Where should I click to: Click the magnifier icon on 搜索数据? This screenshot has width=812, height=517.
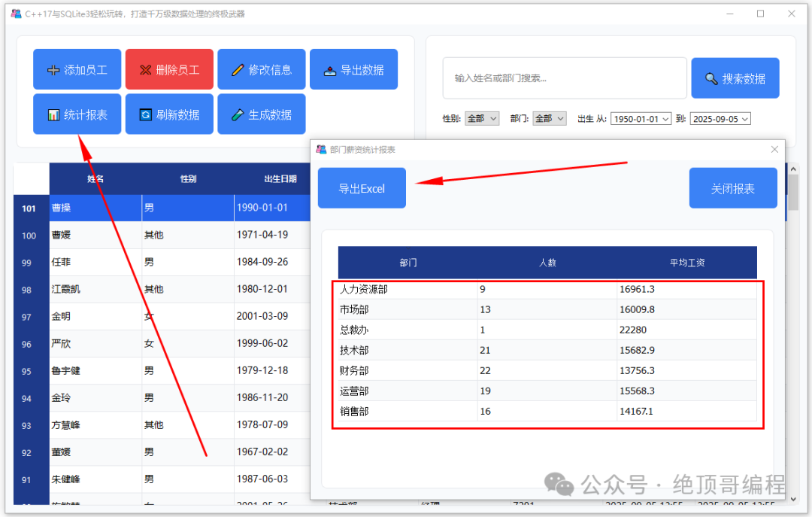coord(711,78)
